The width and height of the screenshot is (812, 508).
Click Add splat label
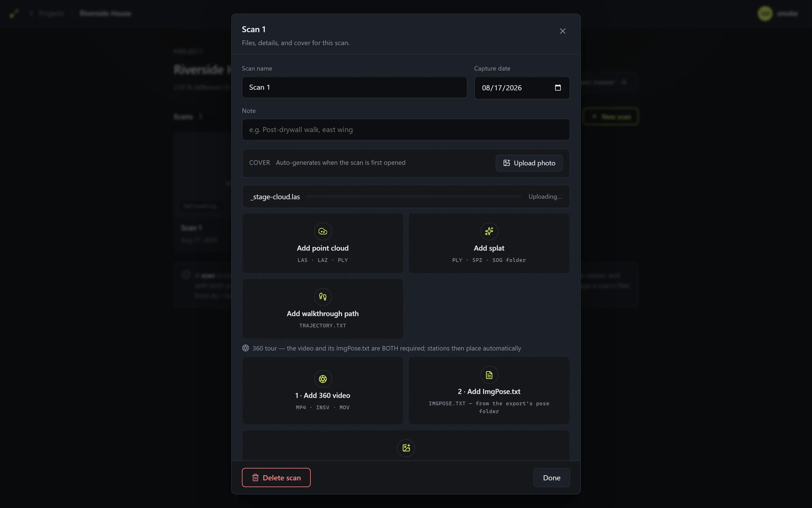tap(489, 248)
